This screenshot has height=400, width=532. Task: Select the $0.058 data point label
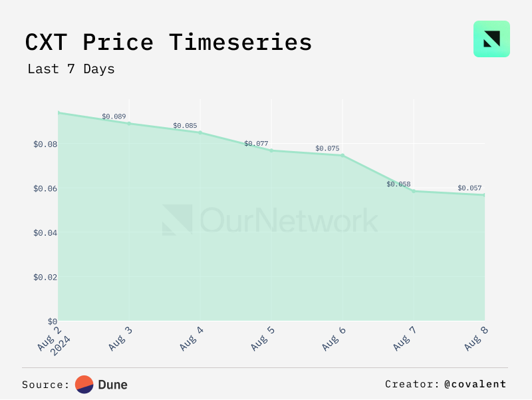pos(398,184)
